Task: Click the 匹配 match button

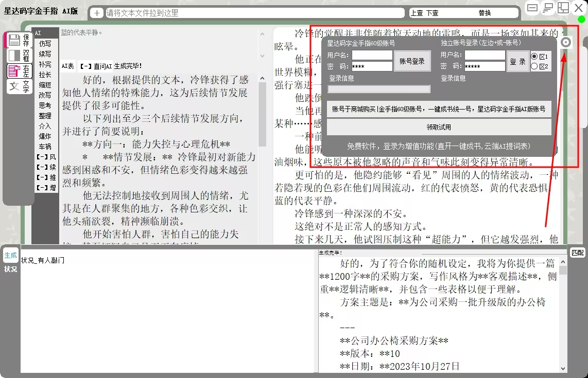Action: (x=577, y=253)
